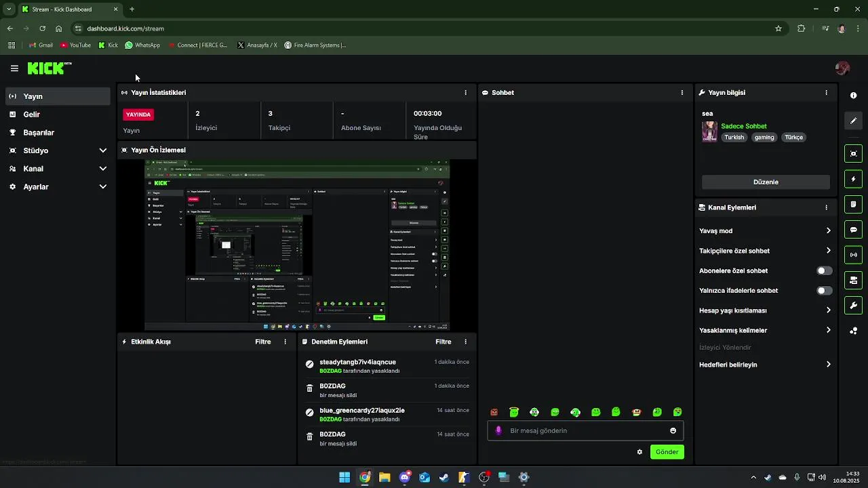This screenshot has height=488, width=868.
Task: Toggle the stream preview widget icon
Action: coord(853,154)
